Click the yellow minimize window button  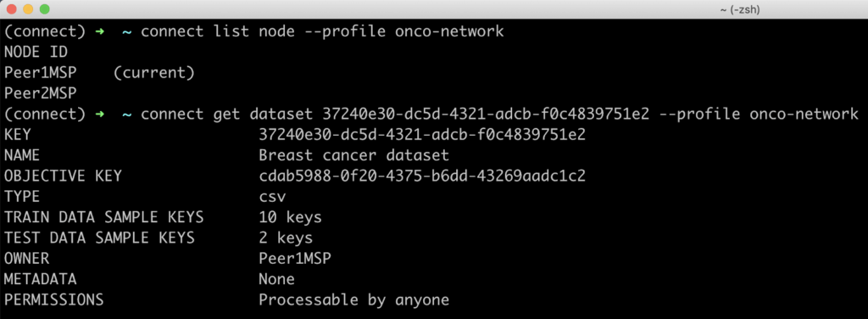pos(28,8)
